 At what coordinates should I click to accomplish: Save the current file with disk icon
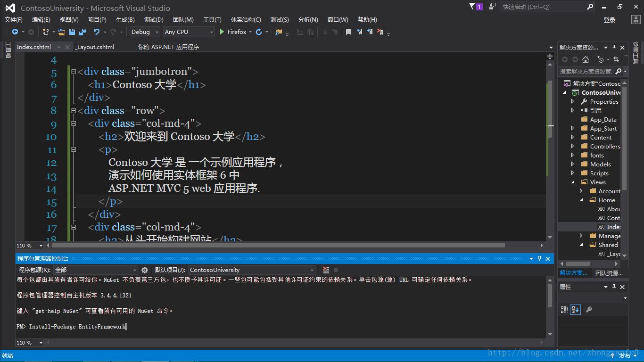[x=72, y=32]
